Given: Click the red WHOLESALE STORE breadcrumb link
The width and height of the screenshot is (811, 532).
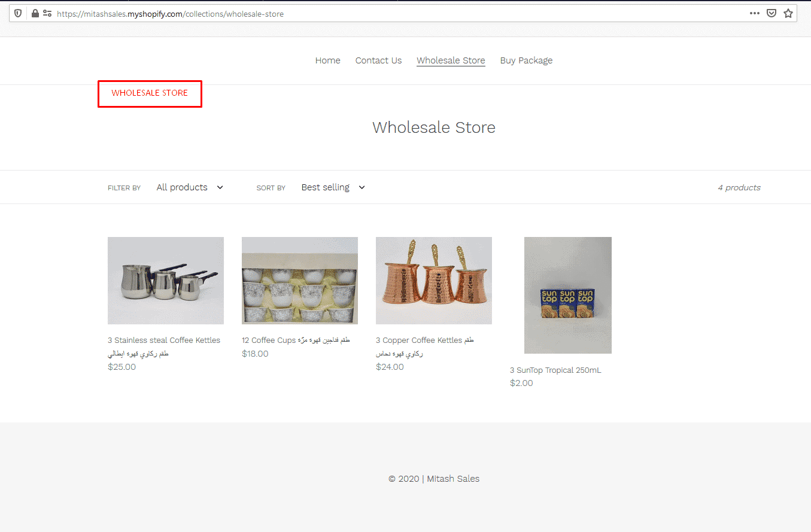Looking at the screenshot, I should coord(150,93).
